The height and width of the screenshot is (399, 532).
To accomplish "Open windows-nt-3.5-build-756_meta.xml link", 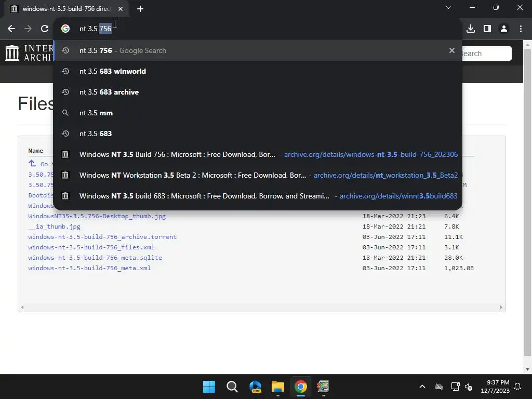I will (89, 268).
